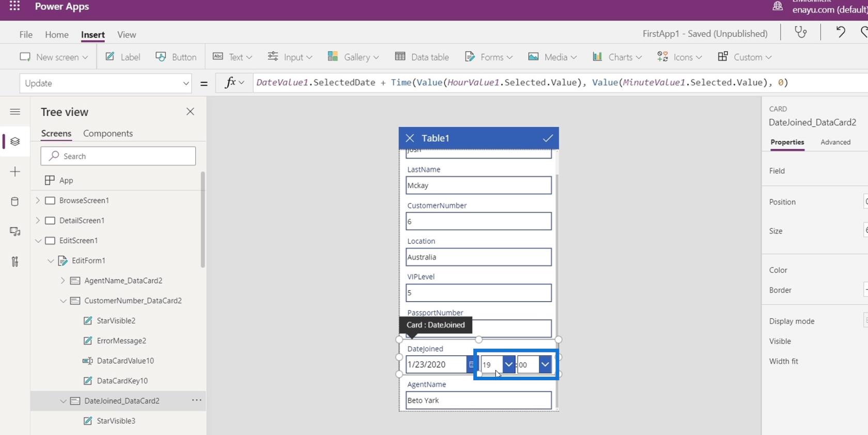Expand DetailScreen1 in tree view

click(x=38, y=221)
